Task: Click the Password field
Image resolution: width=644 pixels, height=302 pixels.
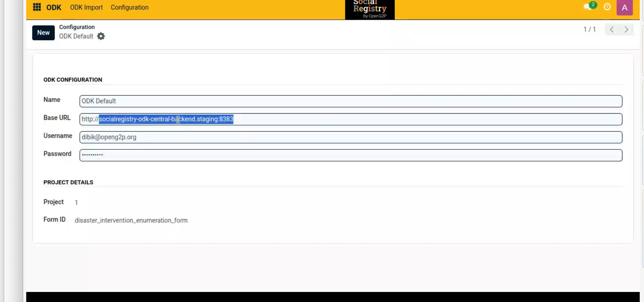Action: click(x=351, y=155)
